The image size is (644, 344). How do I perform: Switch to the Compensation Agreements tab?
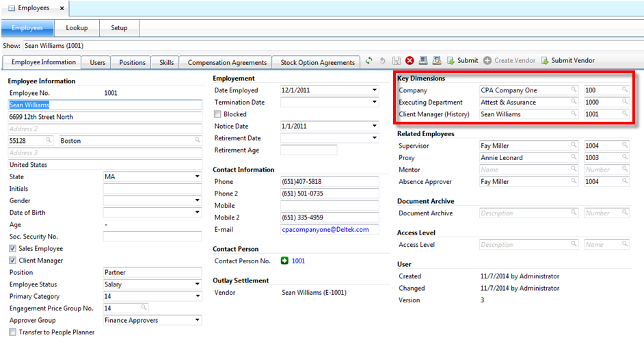[x=227, y=62]
